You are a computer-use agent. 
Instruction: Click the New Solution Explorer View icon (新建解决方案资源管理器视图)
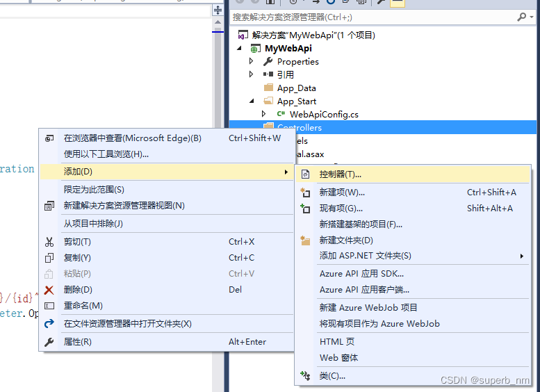click(x=49, y=206)
